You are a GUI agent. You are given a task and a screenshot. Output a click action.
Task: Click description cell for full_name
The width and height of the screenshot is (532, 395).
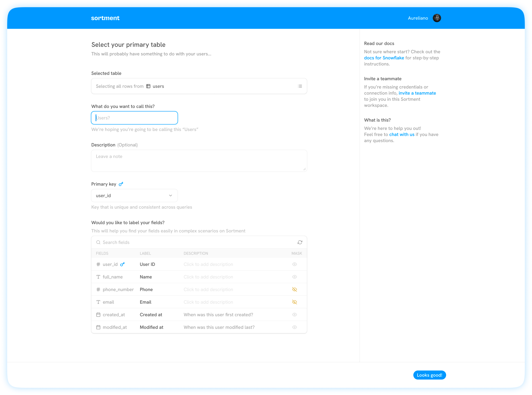[x=208, y=277]
